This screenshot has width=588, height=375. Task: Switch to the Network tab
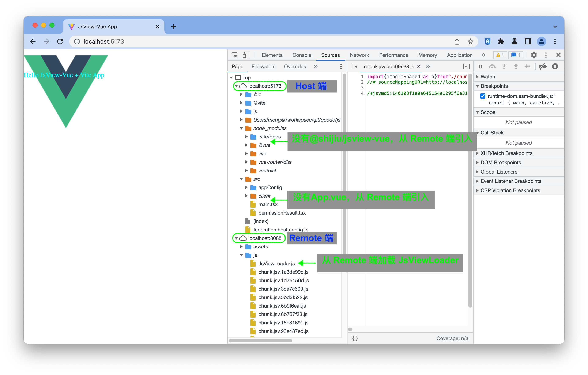tap(359, 55)
